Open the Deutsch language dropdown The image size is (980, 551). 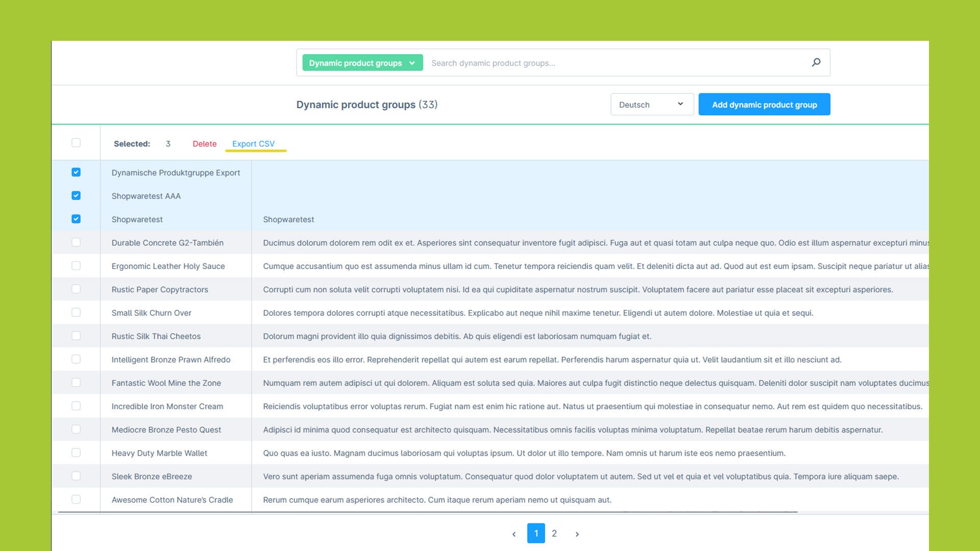652,104
